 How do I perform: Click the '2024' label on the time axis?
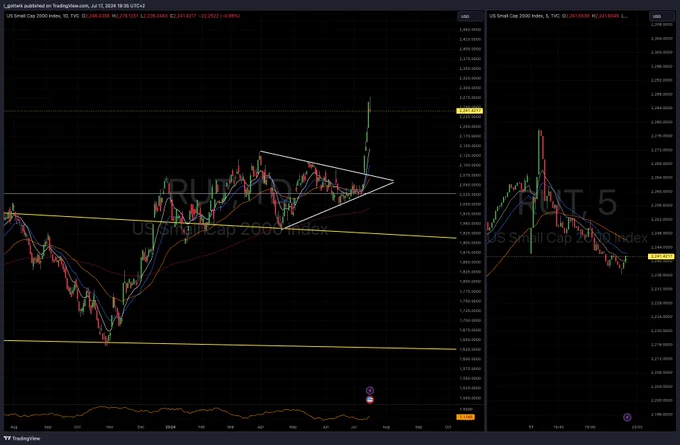click(x=170, y=427)
